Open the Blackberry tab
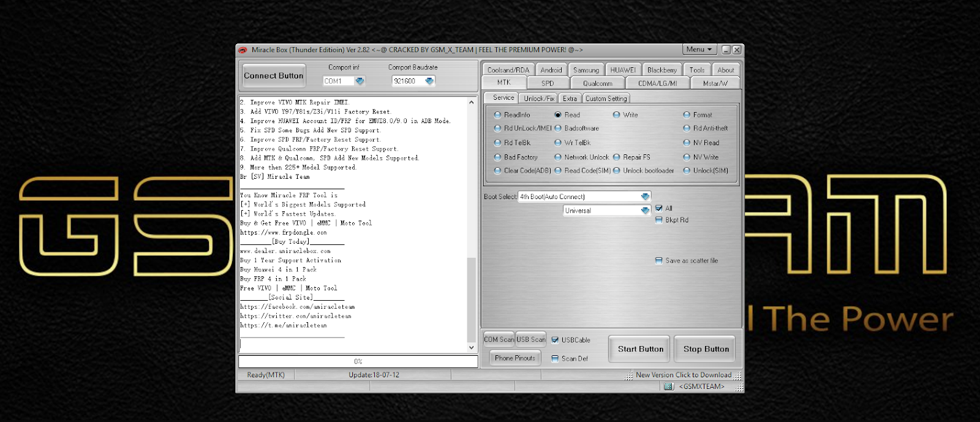Viewport: 980px width, 422px height. point(661,70)
